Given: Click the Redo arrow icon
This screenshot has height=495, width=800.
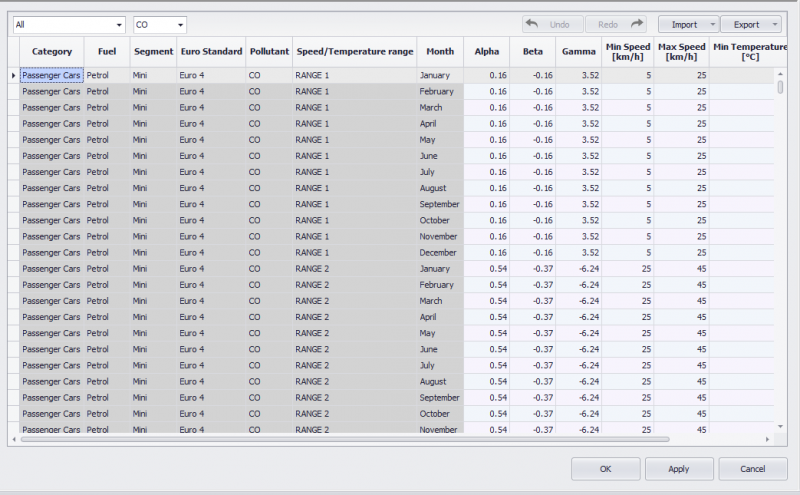Looking at the screenshot, I should [x=637, y=24].
